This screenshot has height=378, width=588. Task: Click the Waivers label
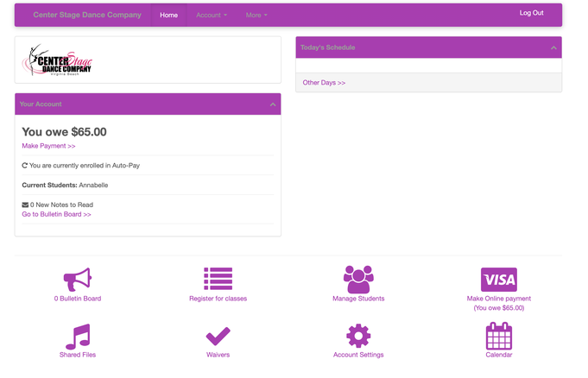tap(218, 355)
